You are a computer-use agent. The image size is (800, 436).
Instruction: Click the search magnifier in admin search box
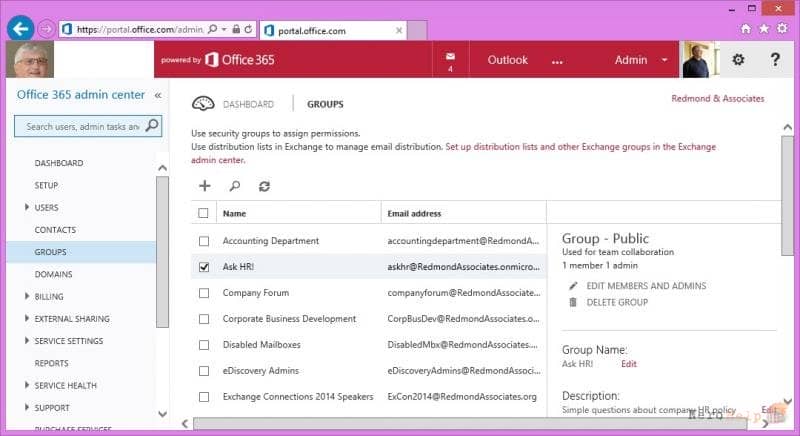(152, 125)
